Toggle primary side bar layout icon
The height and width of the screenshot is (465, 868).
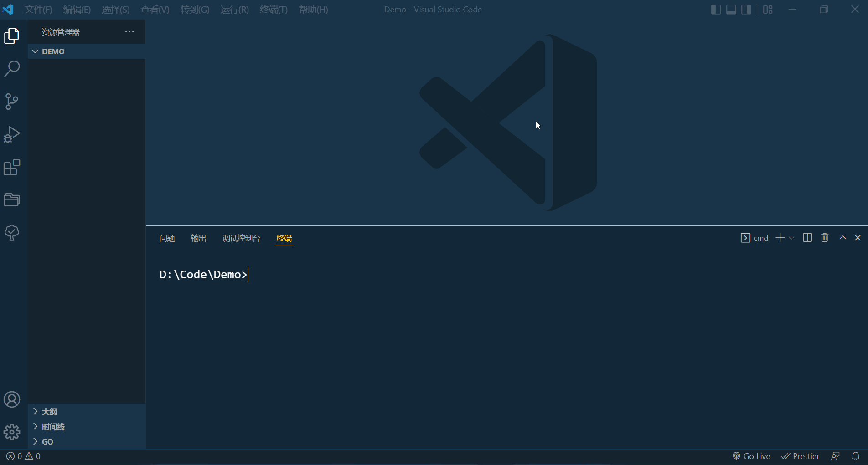click(x=716, y=10)
